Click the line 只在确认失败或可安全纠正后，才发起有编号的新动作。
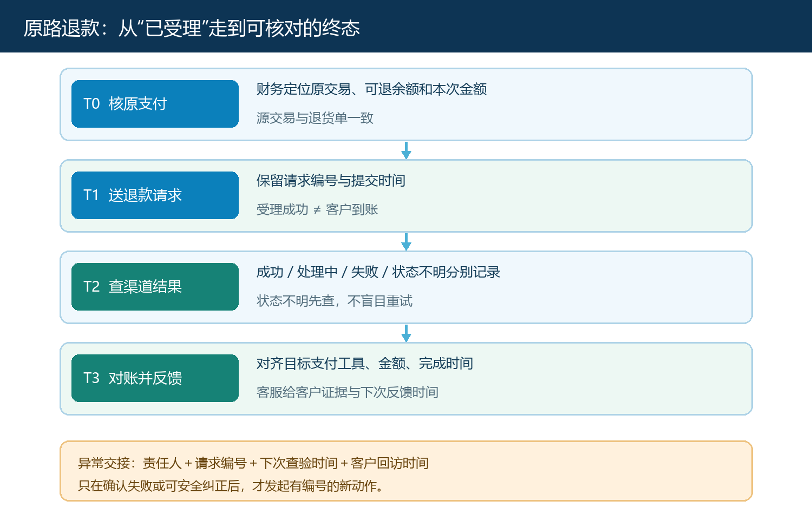This screenshot has width=812, height=514. pos(231,486)
